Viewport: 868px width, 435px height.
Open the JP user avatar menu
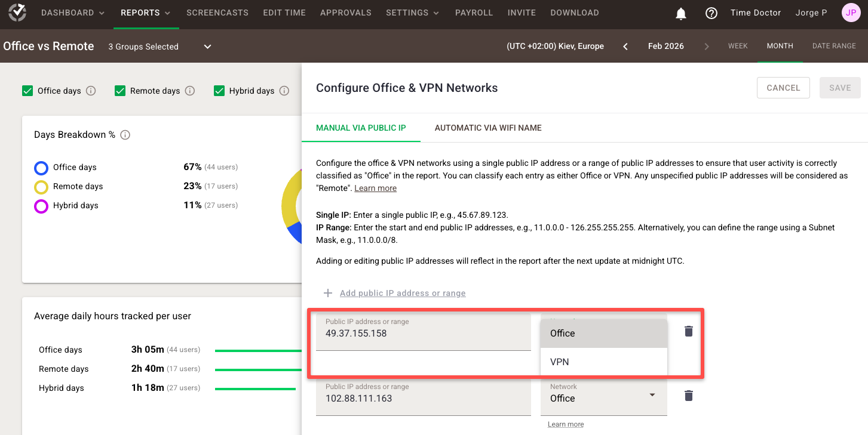click(x=851, y=13)
